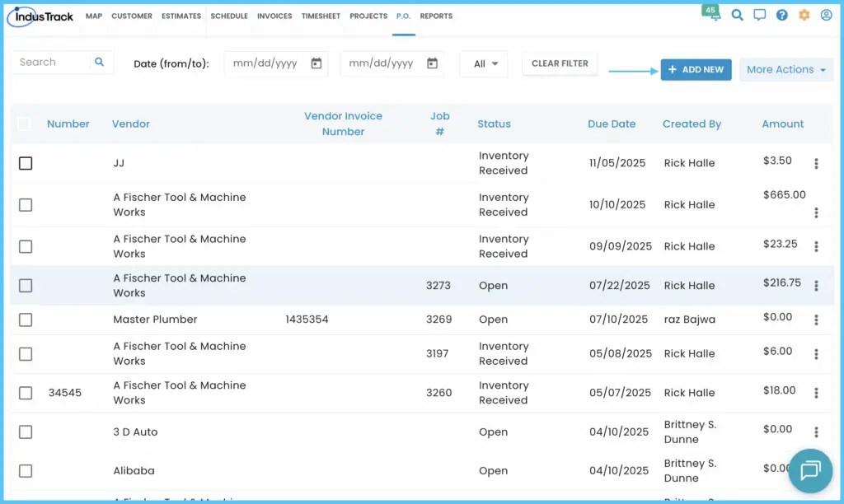The height and width of the screenshot is (504, 844).
Task: Click the Clear Filter button
Action: [560, 63]
